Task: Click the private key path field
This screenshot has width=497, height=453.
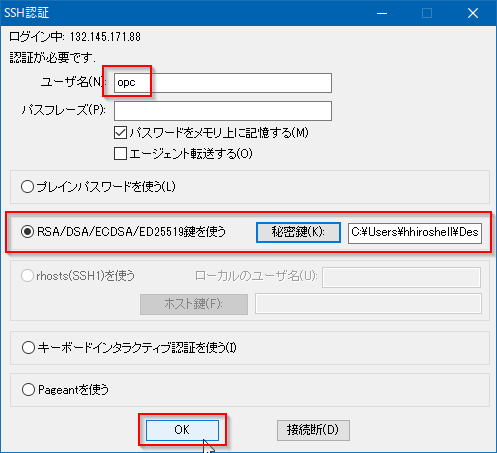Action: click(x=415, y=233)
